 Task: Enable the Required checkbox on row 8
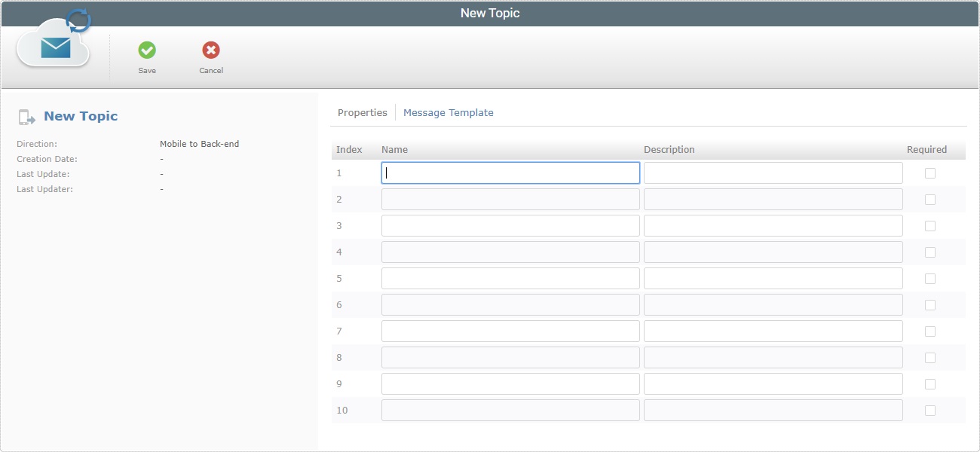coord(929,357)
